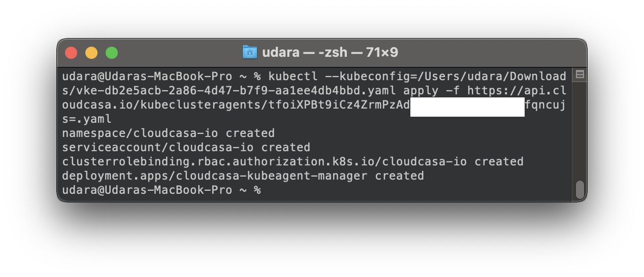
Task: Click the empty scrollbar track above the thumb
Action: [579, 130]
